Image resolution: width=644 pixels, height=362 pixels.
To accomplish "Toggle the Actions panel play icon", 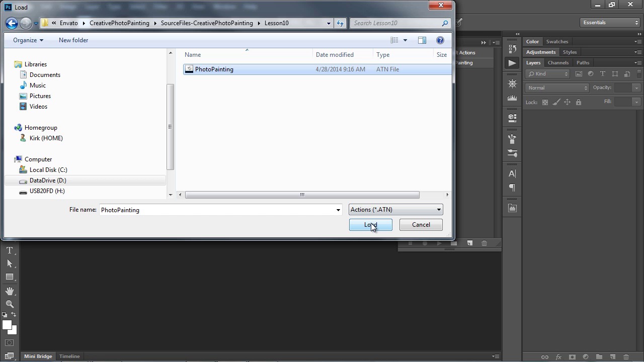I will click(512, 63).
